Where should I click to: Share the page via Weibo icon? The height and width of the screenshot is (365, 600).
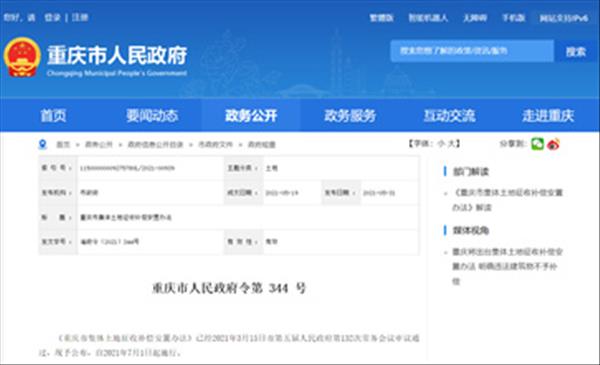[x=553, y=144]
